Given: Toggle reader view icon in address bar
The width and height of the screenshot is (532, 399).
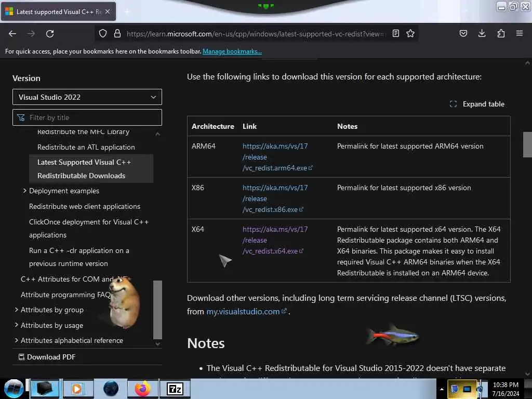Looking at the screenshot, I should pyautogui.click(x=395, y=34).
